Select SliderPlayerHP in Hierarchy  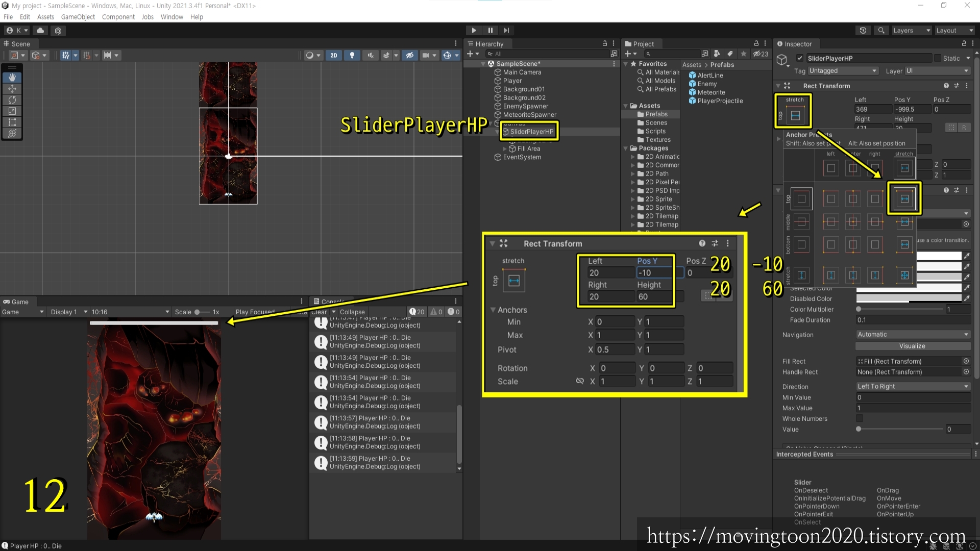(x=531, y=132)
